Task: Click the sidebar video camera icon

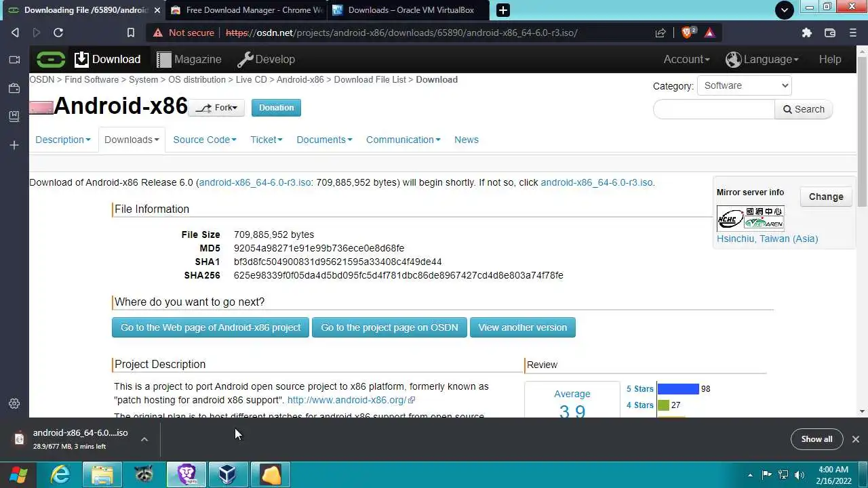Action: coord(14,60)
